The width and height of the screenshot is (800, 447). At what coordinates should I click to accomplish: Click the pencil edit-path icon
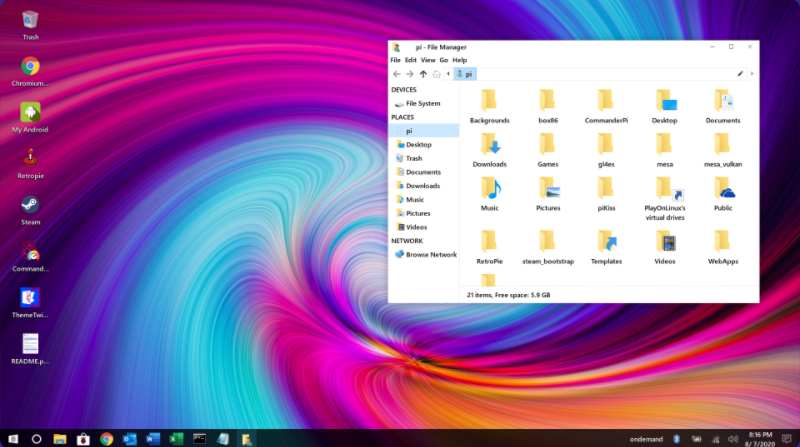point(740,74)
